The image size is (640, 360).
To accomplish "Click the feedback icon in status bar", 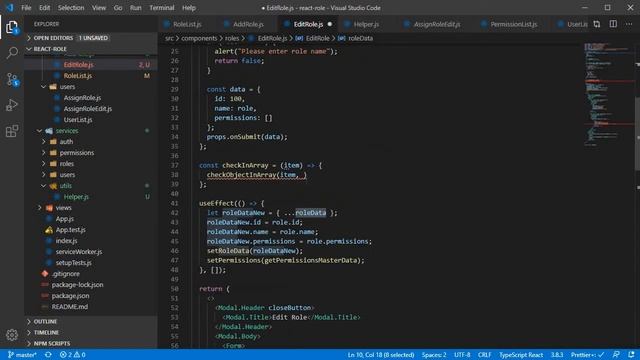I will coord(616,355).
